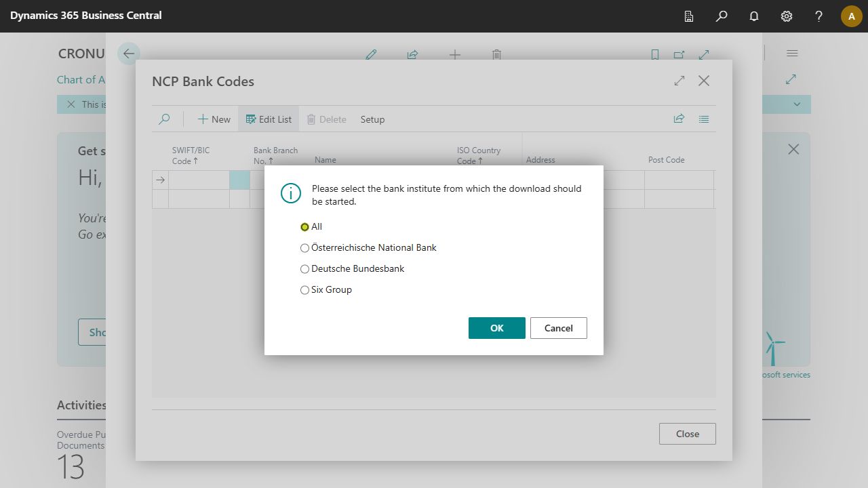
Task: Click the info icon in dialog
Action: (x=290, y=193)
